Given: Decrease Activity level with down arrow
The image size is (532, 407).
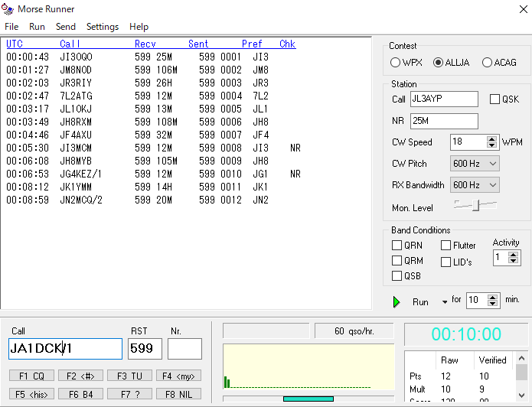Looking at the screenshot, I should click(514, 261).
